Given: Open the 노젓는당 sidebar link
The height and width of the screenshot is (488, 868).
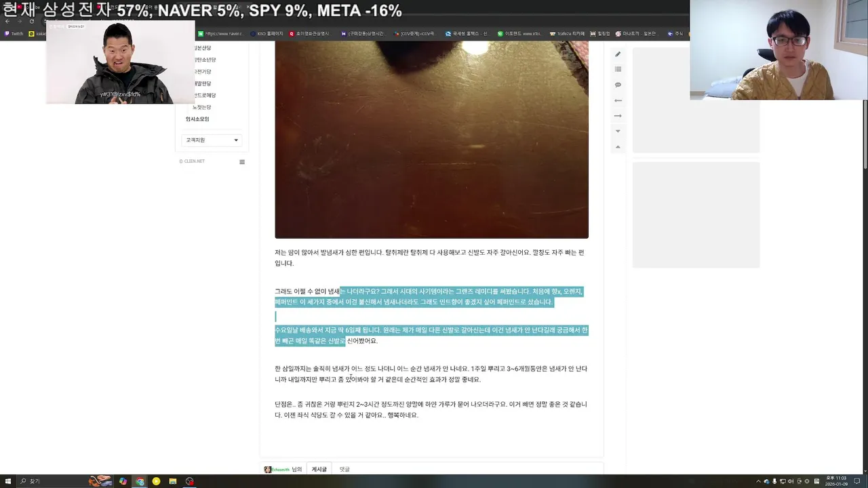Looking at the screenshot, I should (201, 107).
